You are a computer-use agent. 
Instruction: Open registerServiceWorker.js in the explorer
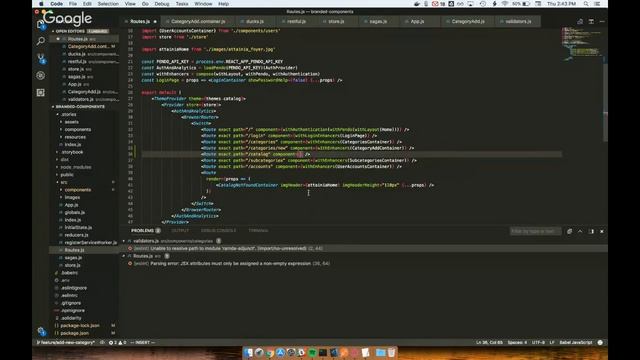pyautogui.click(x=91, y=242)
